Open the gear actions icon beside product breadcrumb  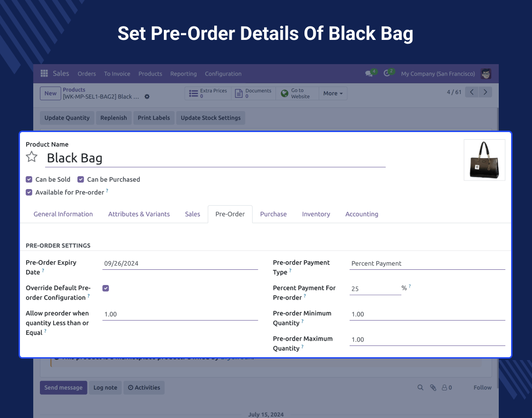[x=147, y=97]
